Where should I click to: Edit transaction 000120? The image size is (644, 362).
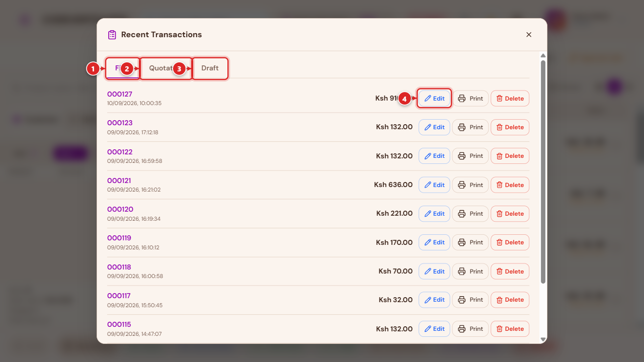[434, 214]
